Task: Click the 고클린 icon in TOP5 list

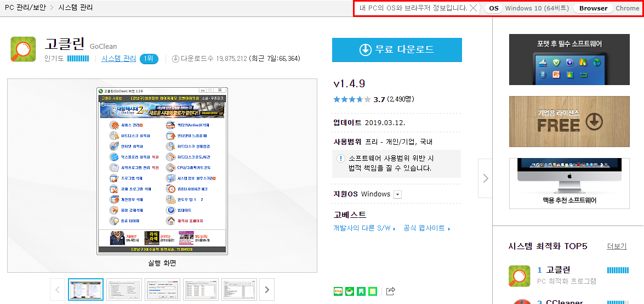Action: tap(519, 275)
